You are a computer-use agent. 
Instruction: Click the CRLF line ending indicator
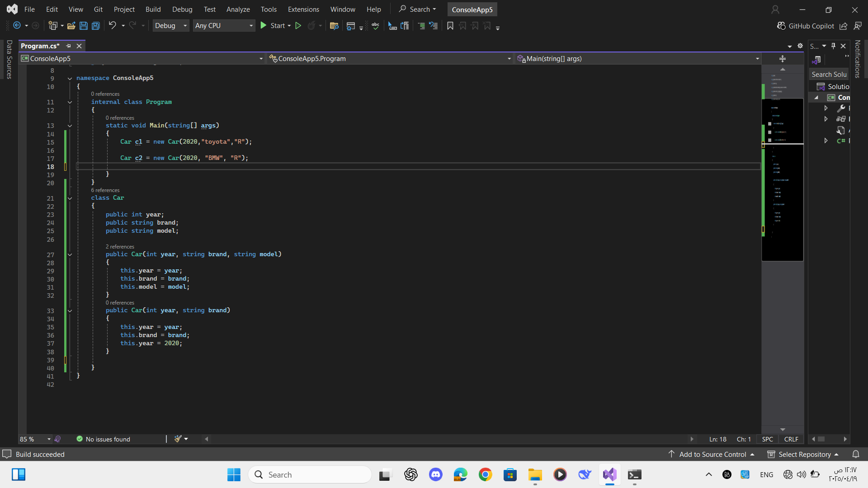[791, 439]
